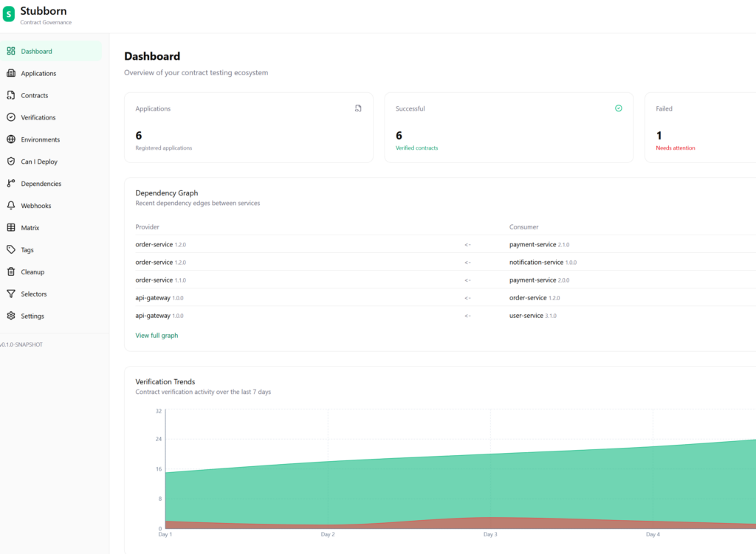
Task: Click the Settings gear icon
Action: click(x=11, y=316)
